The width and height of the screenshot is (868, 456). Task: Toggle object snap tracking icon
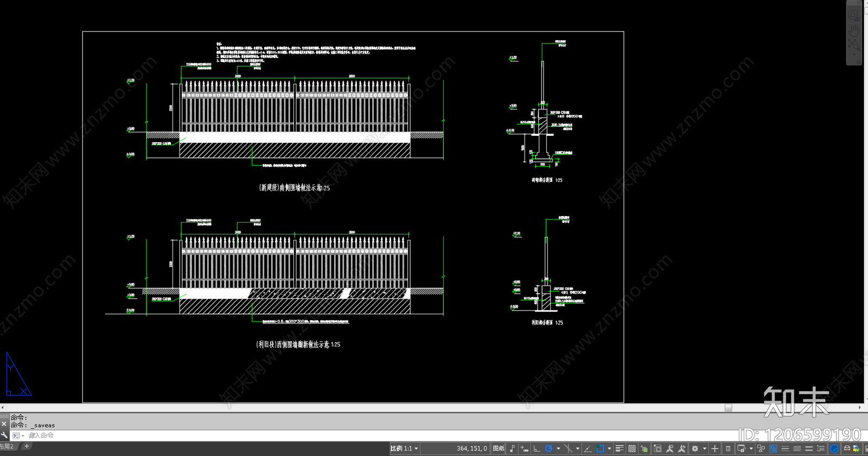569,448
